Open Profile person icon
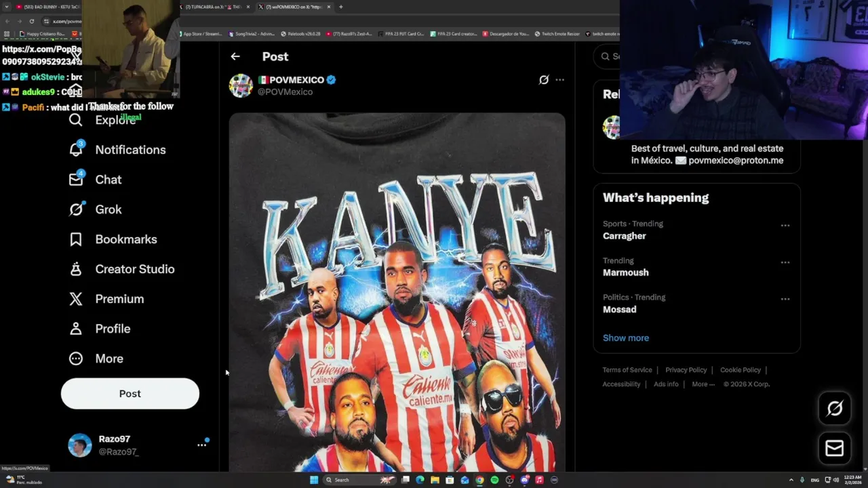The image size is (868, 488). [76, 329]
